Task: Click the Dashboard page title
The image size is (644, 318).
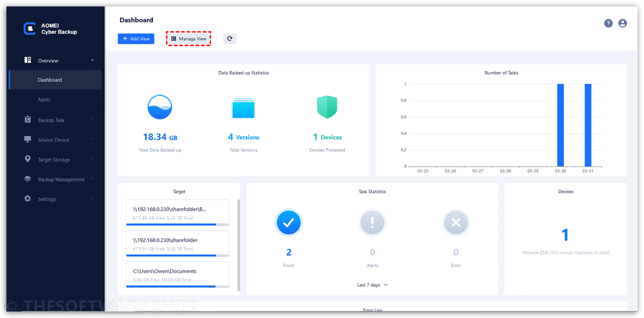Action: pos(136,20)
